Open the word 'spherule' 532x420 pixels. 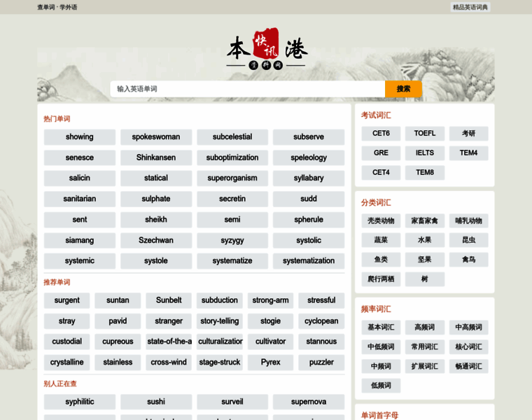click(x=309, y=220)
